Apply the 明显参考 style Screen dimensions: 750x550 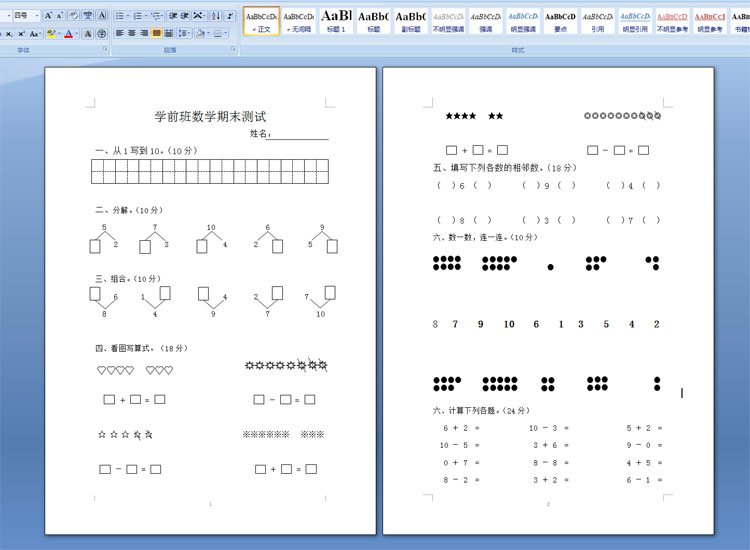[x=709, y=21]
